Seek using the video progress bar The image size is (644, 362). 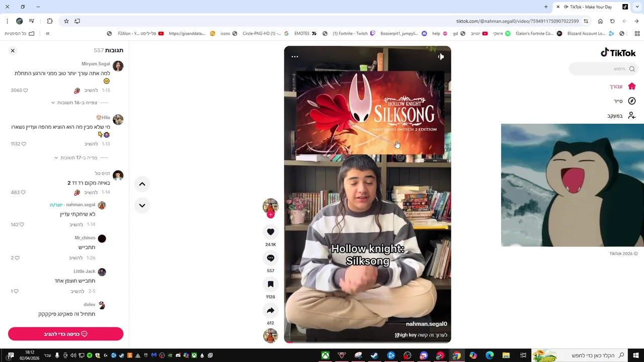(367, 342)
